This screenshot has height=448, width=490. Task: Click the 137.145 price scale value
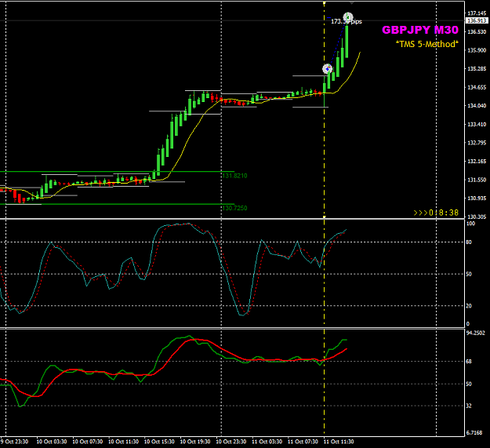click(477, 13)
